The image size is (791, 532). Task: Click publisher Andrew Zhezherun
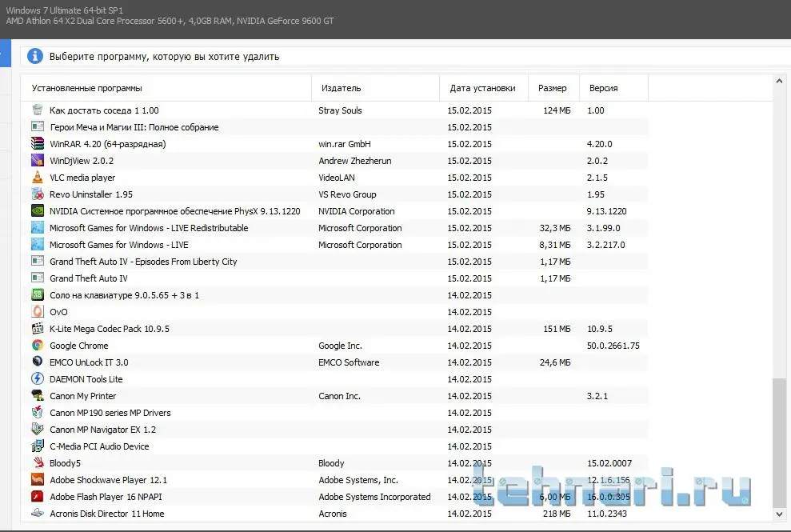point(354,161)
